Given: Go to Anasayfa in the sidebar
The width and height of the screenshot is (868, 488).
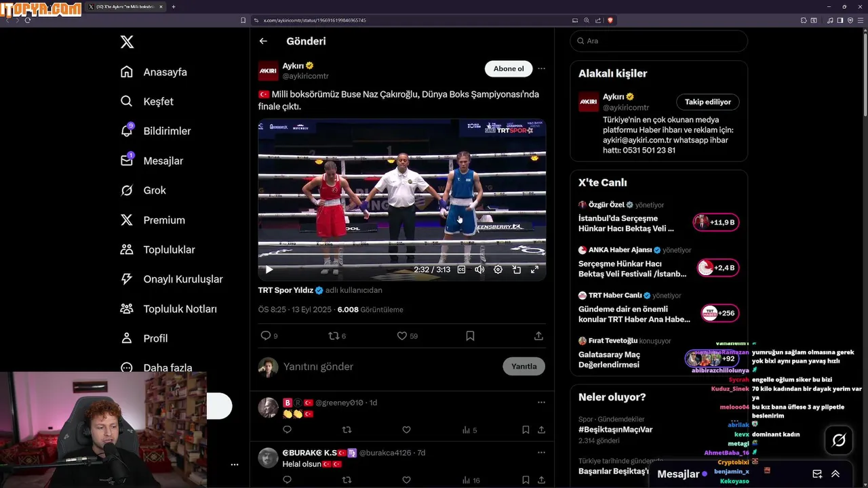Looking at the screenshot, I should tap(154, 72).
